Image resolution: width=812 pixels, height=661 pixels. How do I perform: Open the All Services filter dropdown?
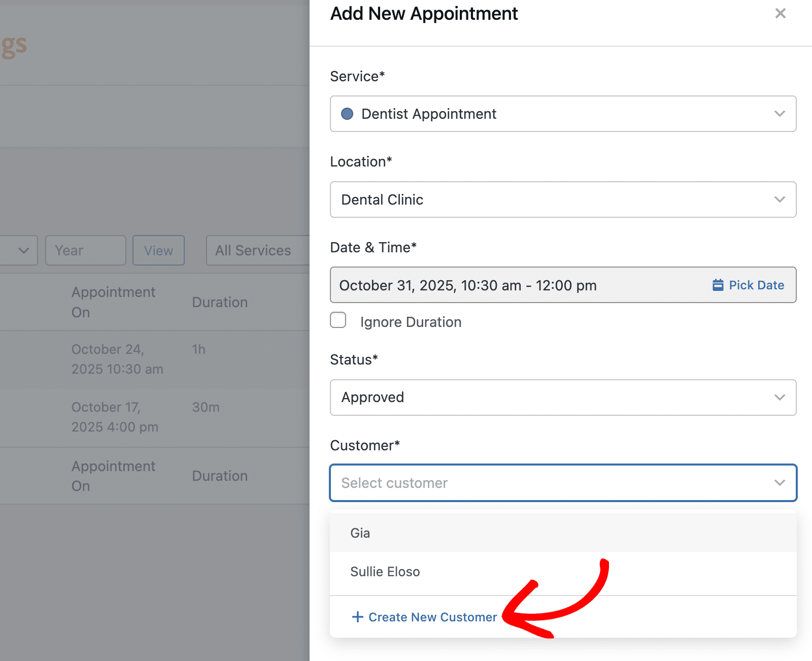click(x=256, y=250)
